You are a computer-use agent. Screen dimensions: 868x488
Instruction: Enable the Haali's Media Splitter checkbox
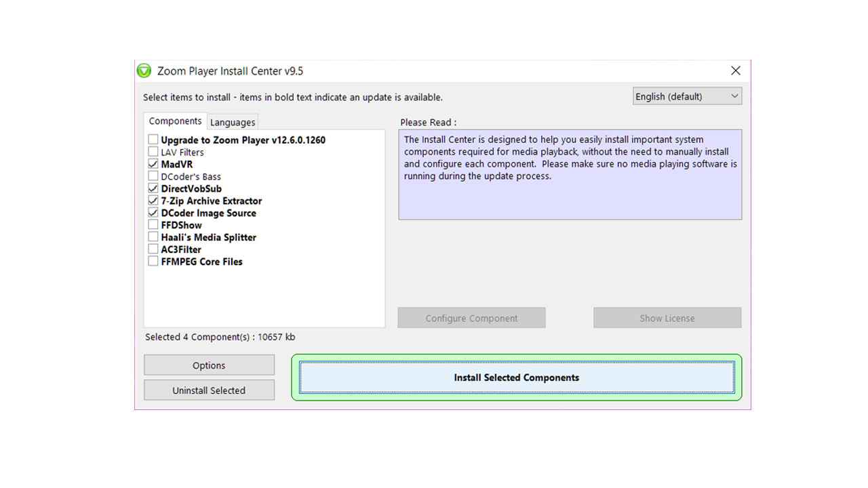pos(153,237)
